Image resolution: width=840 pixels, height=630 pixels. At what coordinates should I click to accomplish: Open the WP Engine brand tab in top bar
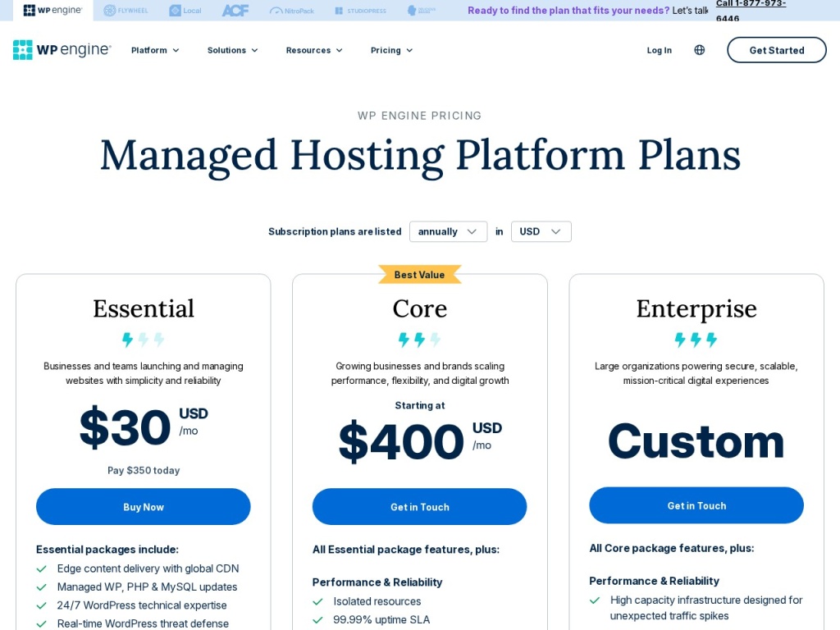click(x=53, y=10)
